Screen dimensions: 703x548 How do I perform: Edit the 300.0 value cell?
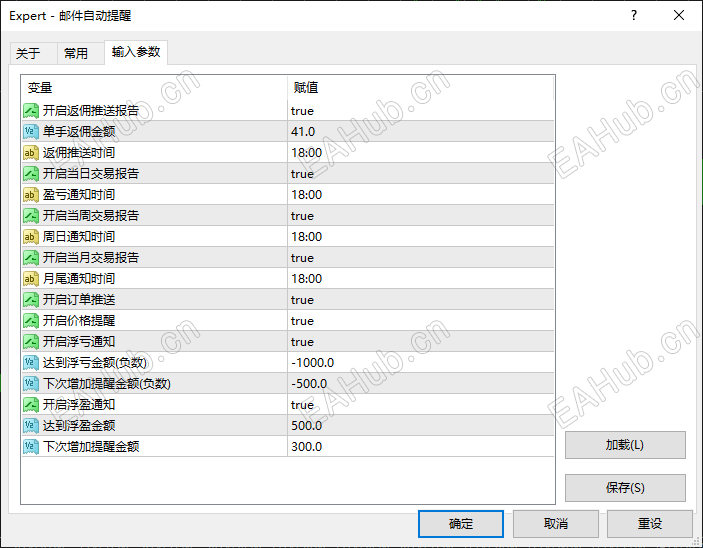click(x=421, y=447)
